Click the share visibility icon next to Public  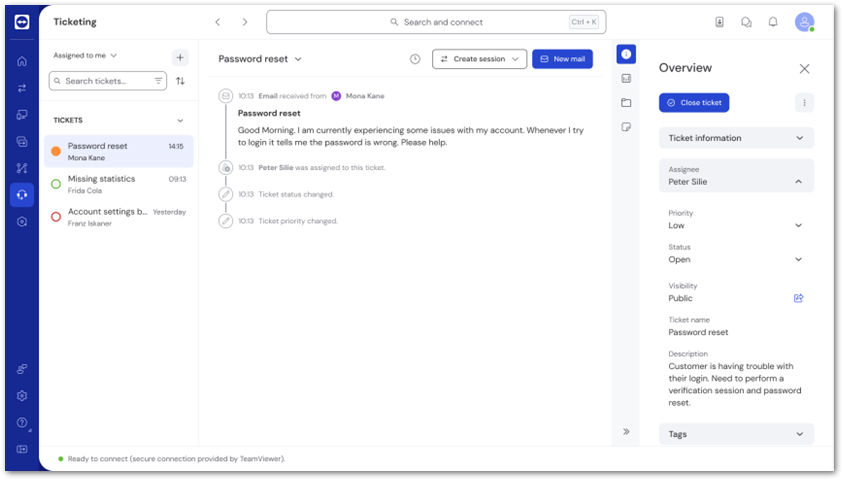(798, 298)
